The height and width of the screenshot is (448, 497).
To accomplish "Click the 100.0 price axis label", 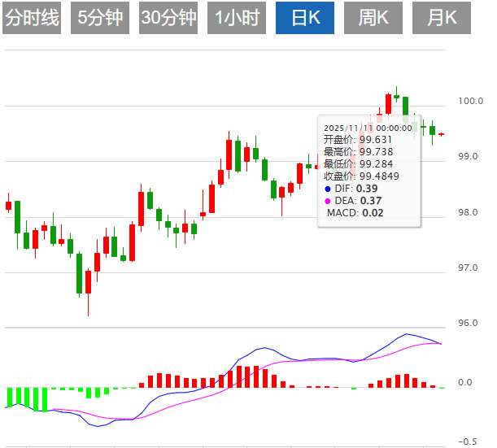I will point(470,102).
